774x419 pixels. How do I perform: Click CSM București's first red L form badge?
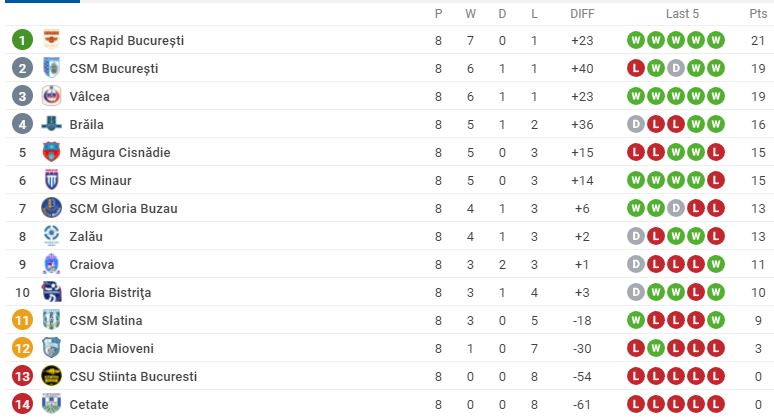[x=634, y=68]
